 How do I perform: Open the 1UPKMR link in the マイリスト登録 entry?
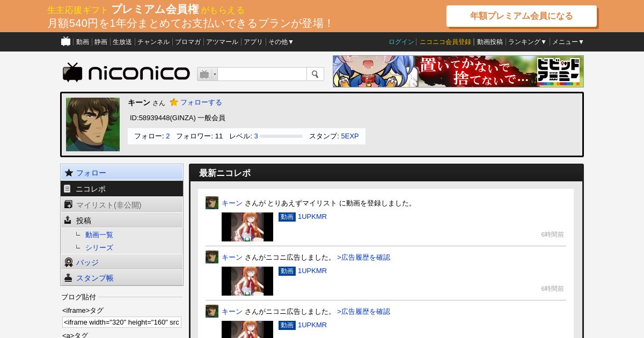click(312, 217)
